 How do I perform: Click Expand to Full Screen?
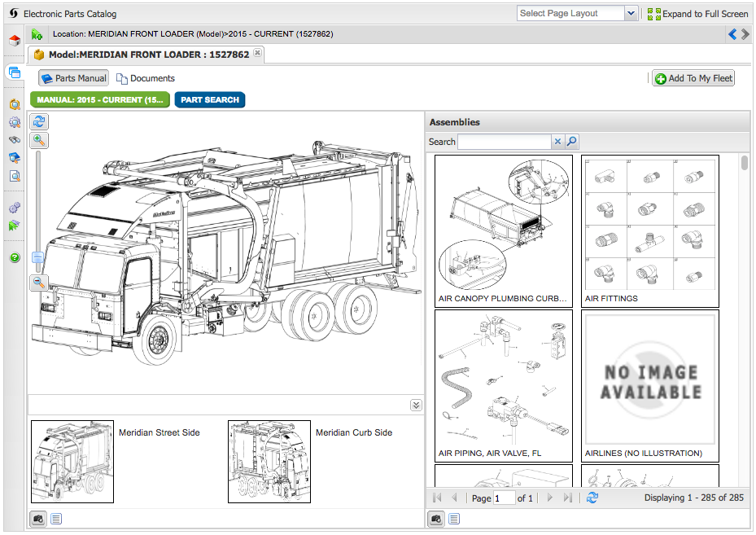(x=698, y=14)
